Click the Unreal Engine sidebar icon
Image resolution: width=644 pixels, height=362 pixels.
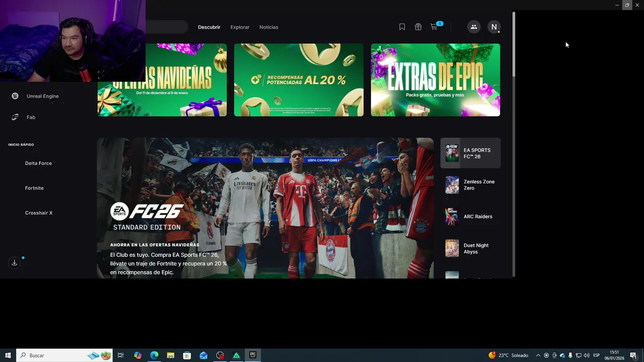tap(15, 96)
